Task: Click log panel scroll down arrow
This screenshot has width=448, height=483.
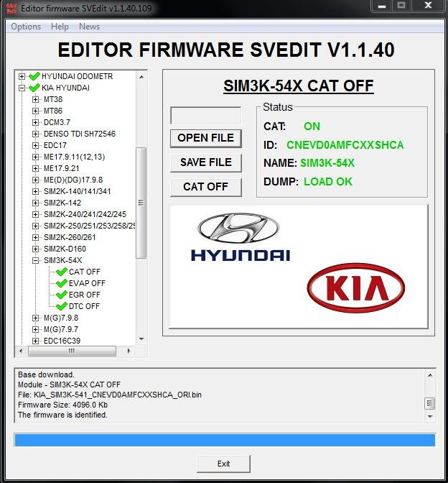Action: point(430,416)
